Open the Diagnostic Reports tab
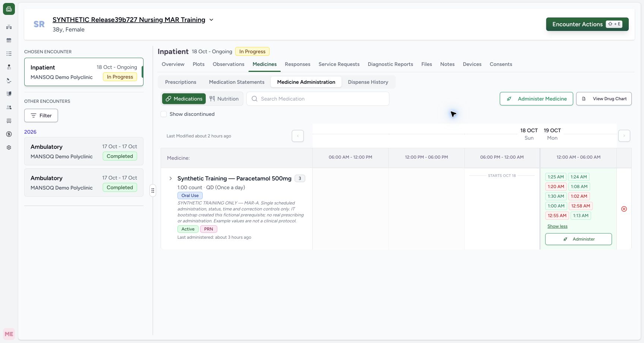Screen dimensions: 644x343 tap(390, 64)
